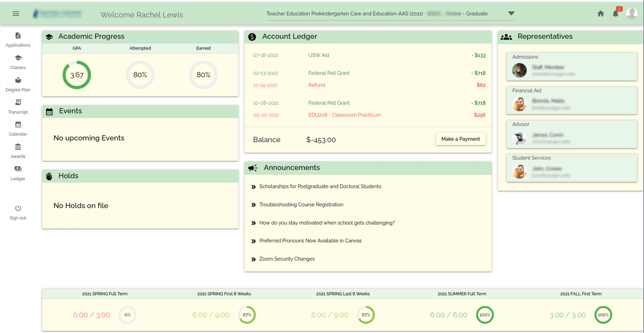Open Applications from the sidebar
This screenshot has width=644, height=333.
click(18, 40)
